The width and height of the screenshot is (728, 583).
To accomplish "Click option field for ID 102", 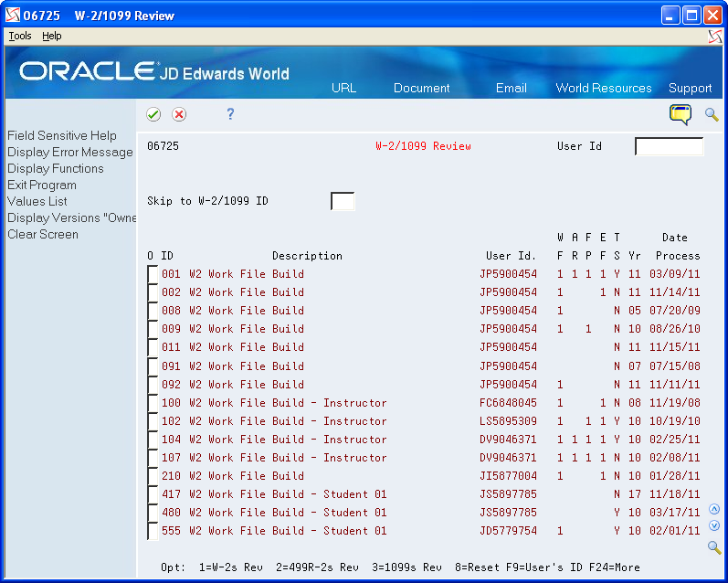I will click(153, 421).
